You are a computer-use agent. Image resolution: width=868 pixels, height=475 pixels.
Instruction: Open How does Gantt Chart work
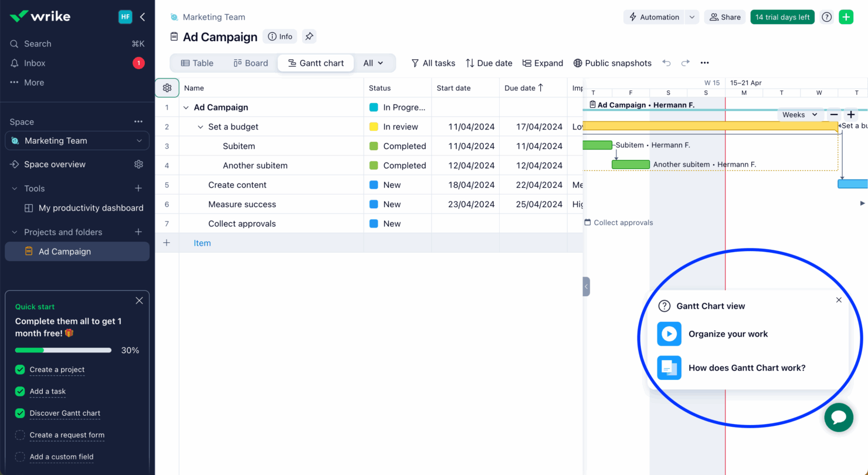[731, 368]
